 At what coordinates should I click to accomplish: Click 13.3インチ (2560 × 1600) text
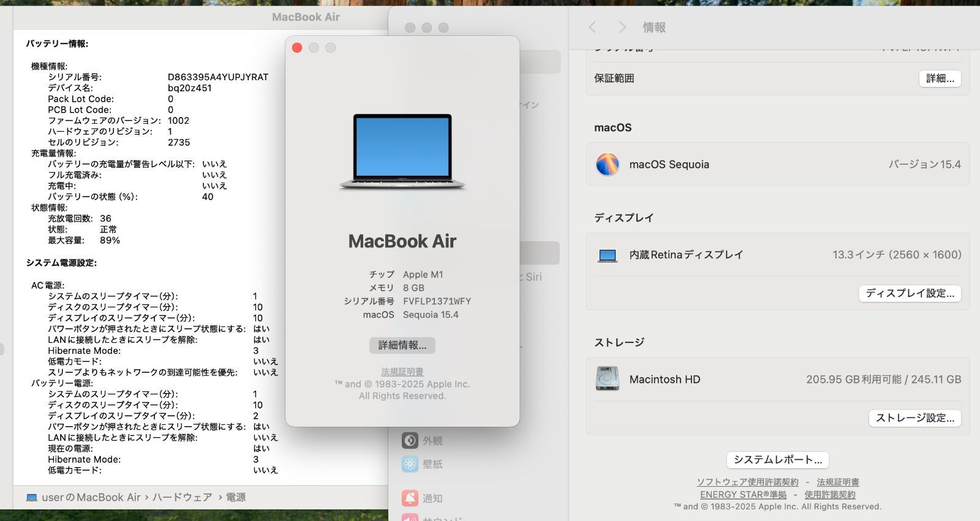click(x=897, y=255)
